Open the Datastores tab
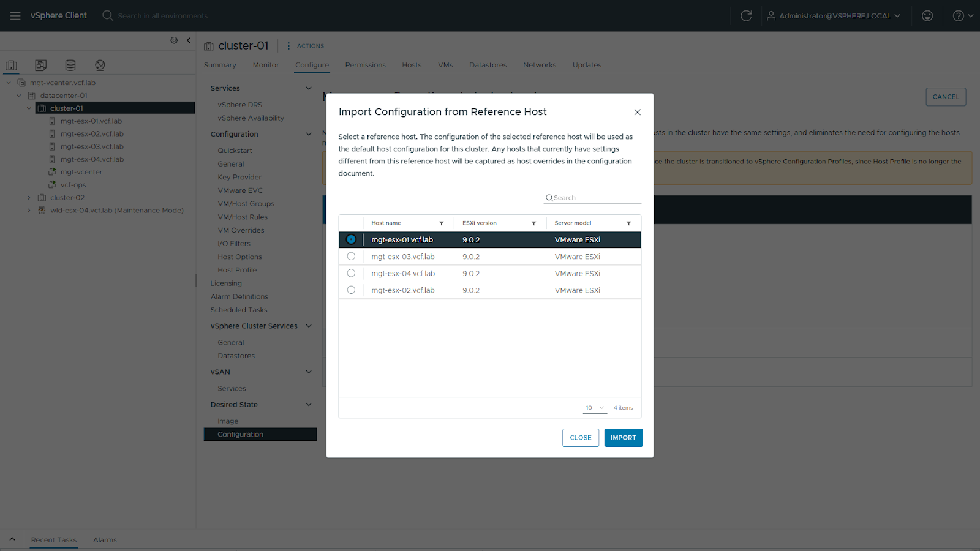Screen dimensions: 980x551 coord(488,65)
